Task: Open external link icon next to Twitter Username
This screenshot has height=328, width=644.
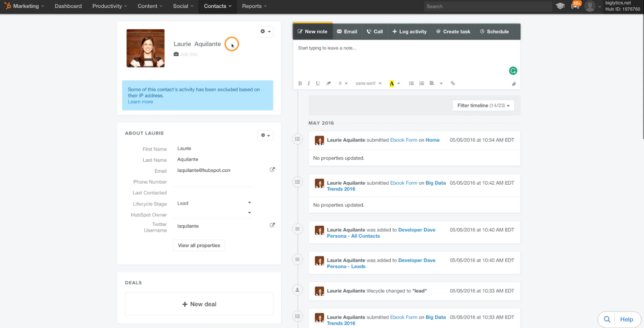Action: point(272,225)
